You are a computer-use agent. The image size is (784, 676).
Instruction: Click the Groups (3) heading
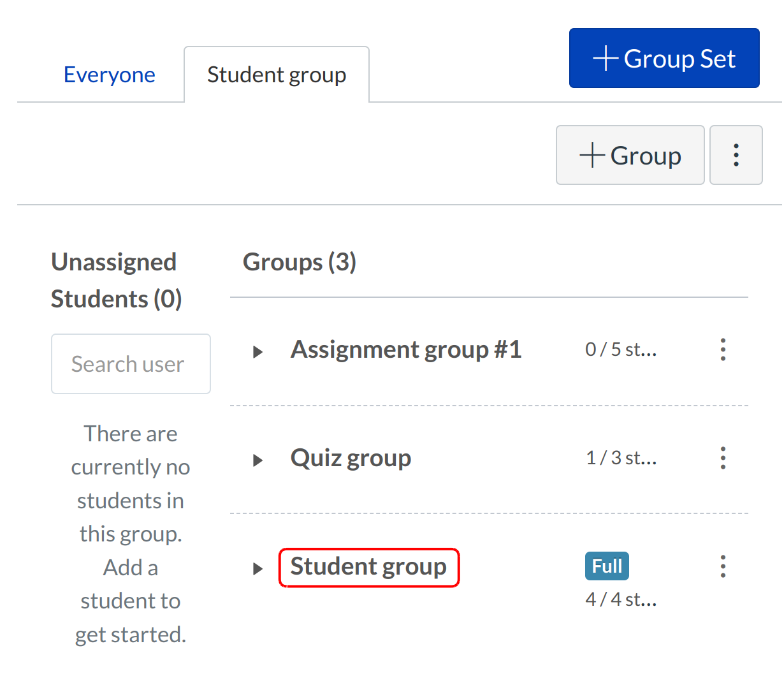click(300, 262)
